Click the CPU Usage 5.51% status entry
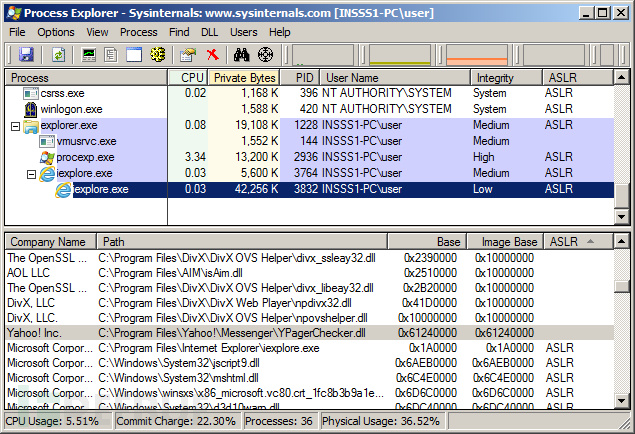635x434 pixels. click(x=58, y=421)
